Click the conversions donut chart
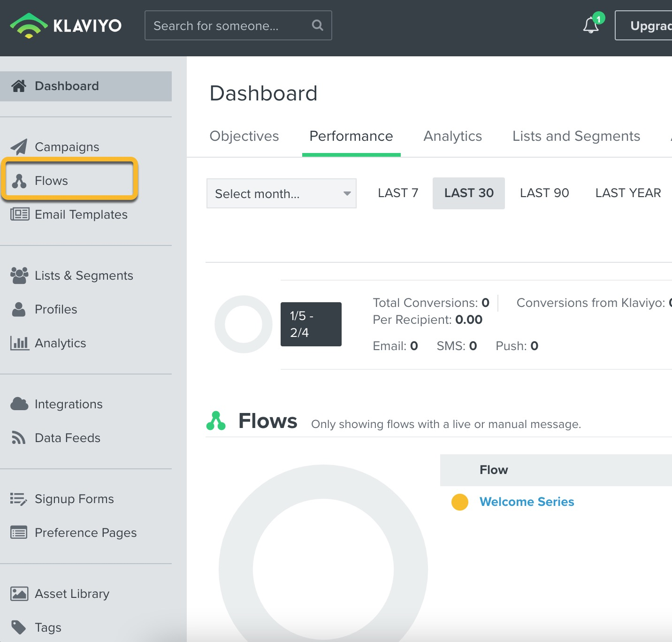Viewport: 672px width, 642px height. click(244, 324)
